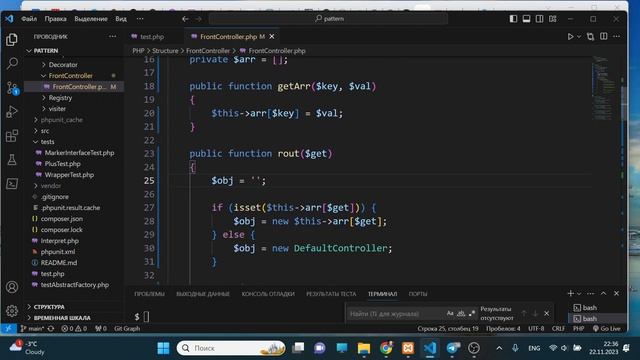Open Explorer panel more actions ellipsis
The width and height of the screenshot is (640, 360).
pyautogui.click(x=112, y=36)
